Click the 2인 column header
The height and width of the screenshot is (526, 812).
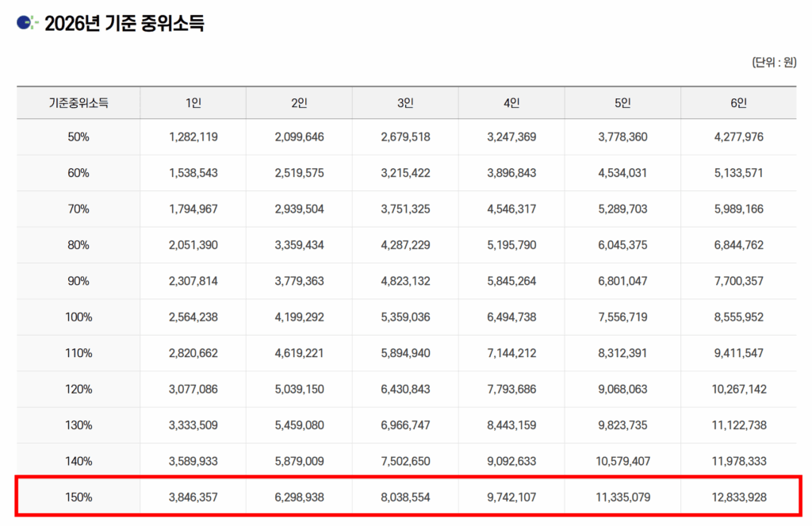pyautogui.click(x=299, y=102)
